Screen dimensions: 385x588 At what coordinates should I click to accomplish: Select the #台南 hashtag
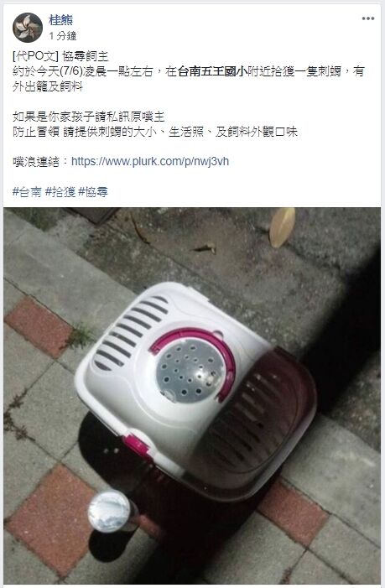[x=27, y=192]
